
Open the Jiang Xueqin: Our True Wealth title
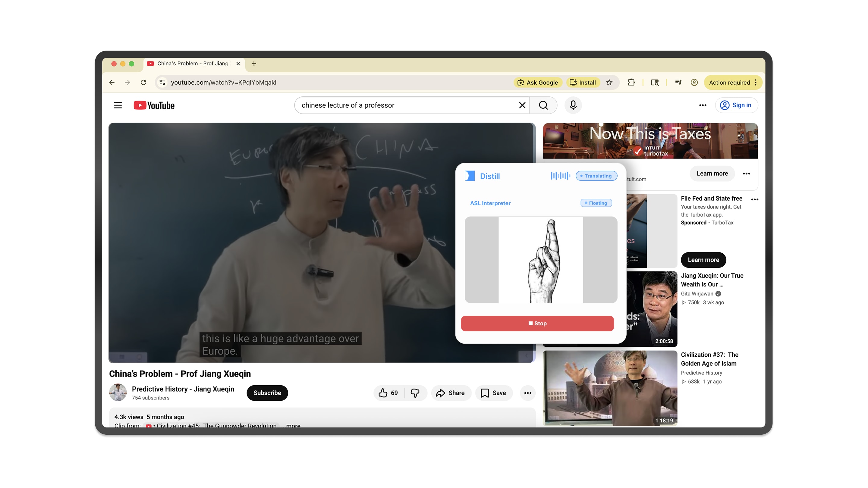point(712,280)
